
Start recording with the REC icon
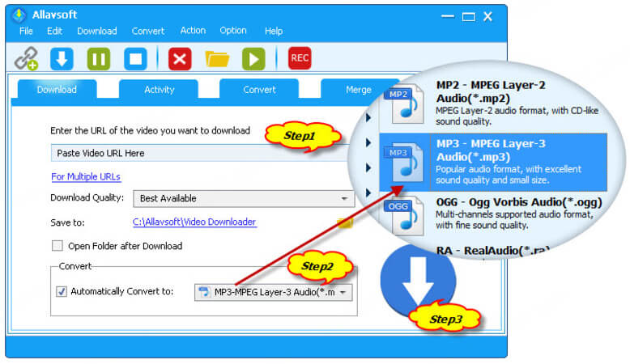click(x=300, y=58)
